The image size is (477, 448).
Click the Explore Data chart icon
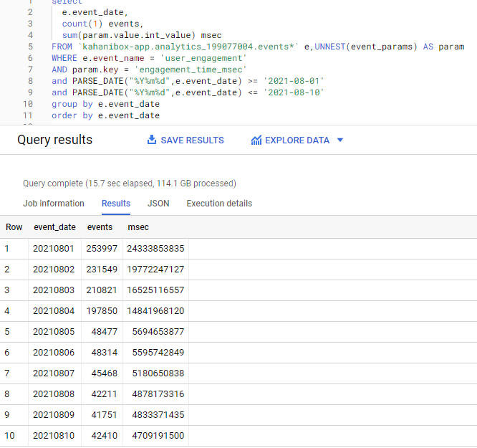tap(256, 140)
